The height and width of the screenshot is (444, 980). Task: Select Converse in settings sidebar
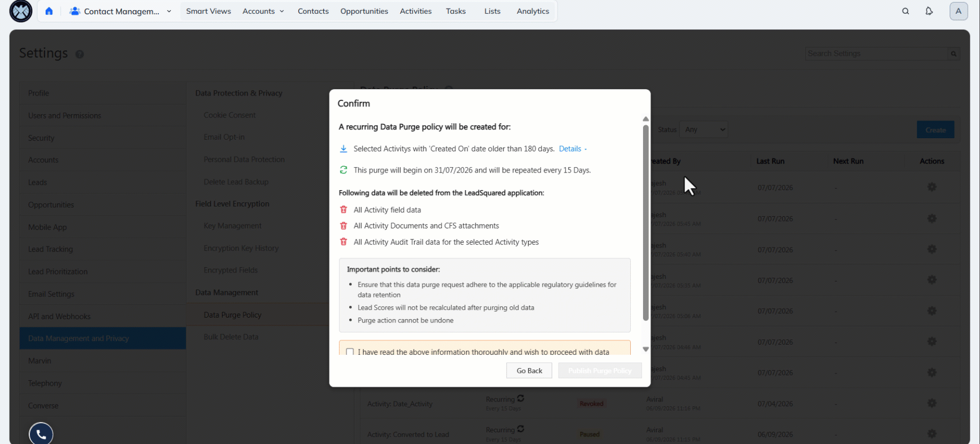tap(103, 405)
